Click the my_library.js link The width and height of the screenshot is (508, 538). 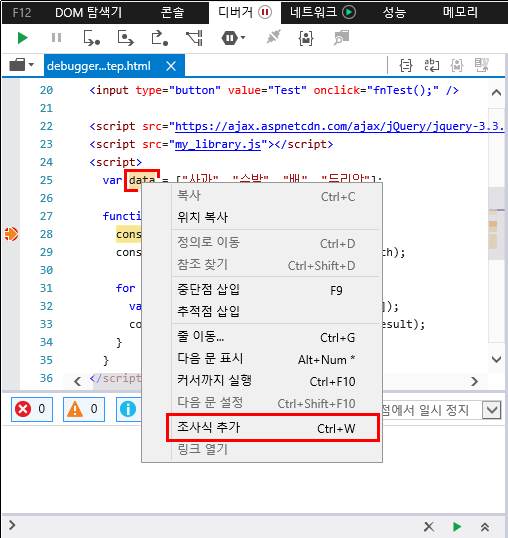point(218,144)
